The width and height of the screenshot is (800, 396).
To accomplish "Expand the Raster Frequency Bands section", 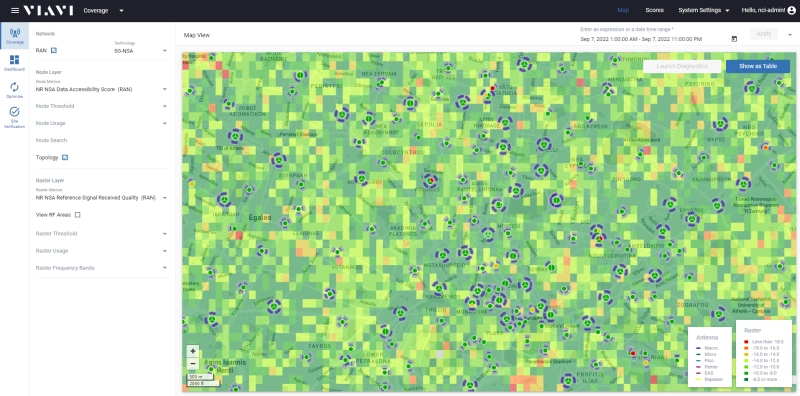I will 102,268.
